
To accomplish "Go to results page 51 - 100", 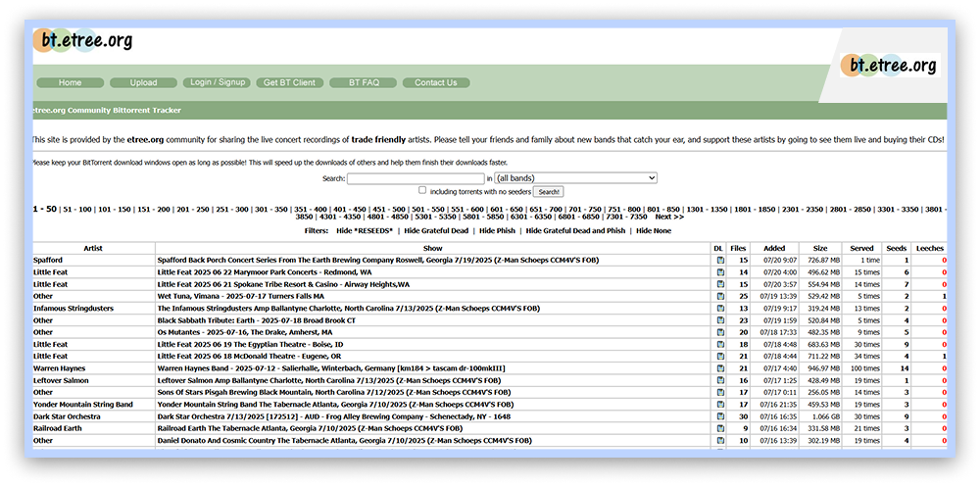I will 76,210.
